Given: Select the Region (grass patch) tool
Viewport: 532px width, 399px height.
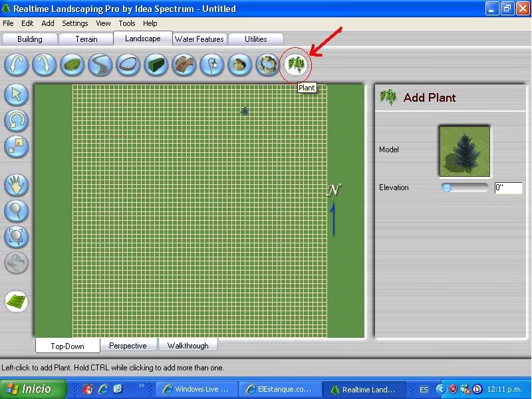Looking at the screenshot, I should click(x=72, y=64).
